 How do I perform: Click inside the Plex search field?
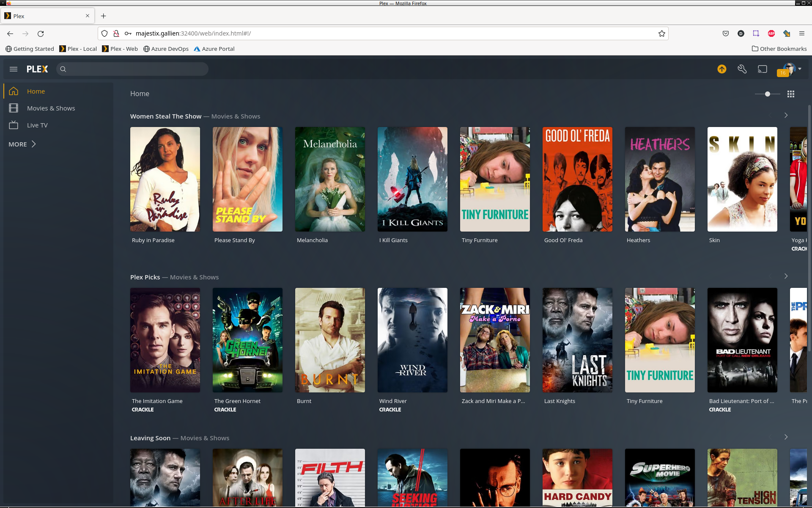[132, 69]
